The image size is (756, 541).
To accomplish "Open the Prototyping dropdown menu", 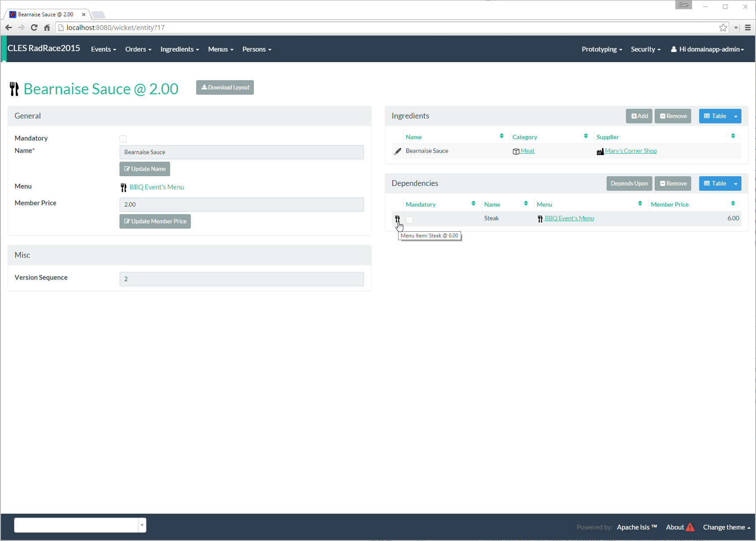I will pos(602,49).
